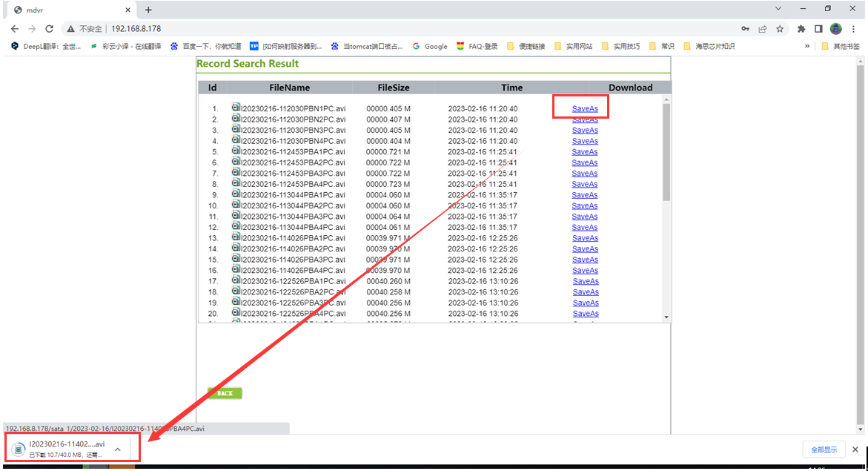868x471 pixels.
Task: Click SaveAs for record number 20
Action: coord(586,314)
